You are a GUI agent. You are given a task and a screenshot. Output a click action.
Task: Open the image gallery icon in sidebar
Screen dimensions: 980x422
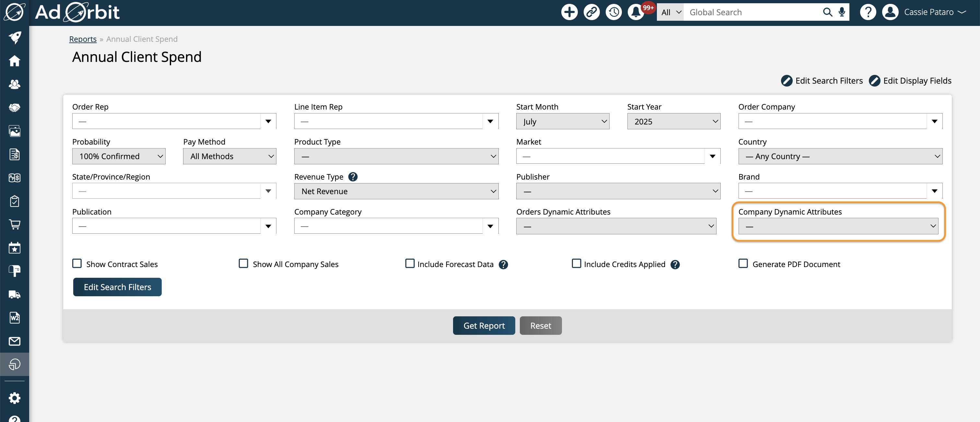pos(15,131)
